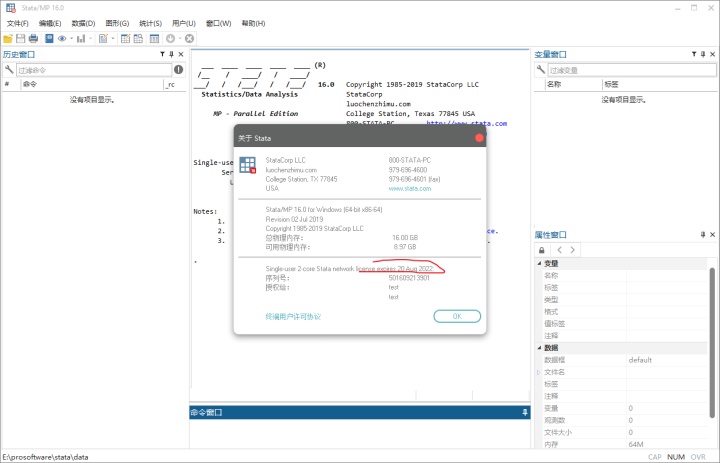This screenshot has height=463, width=720.
Task: Click the 属性窗口 vertical scrollbar
Action: click(713, 343)
